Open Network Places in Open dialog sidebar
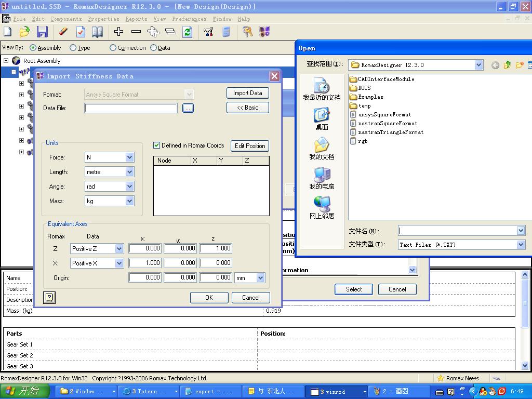The image size is (532, 399). tap(322, 207)
